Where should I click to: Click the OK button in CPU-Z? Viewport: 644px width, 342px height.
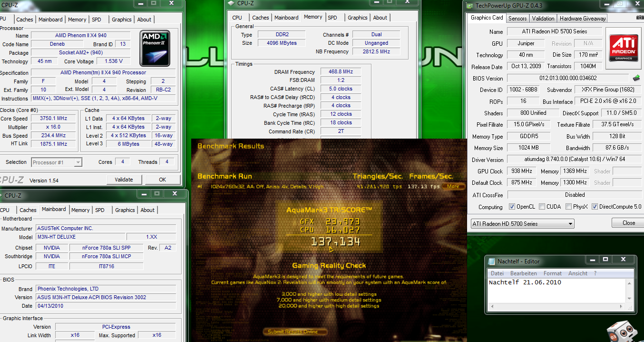(x=163, y=180)
